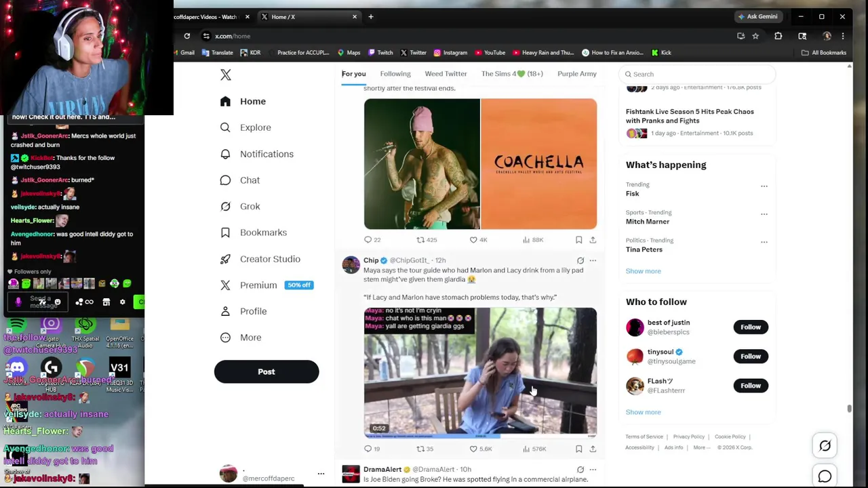Viewport: 868px width, 488px height.
Task: Click the X logo in sidebar
Action: 226,75
